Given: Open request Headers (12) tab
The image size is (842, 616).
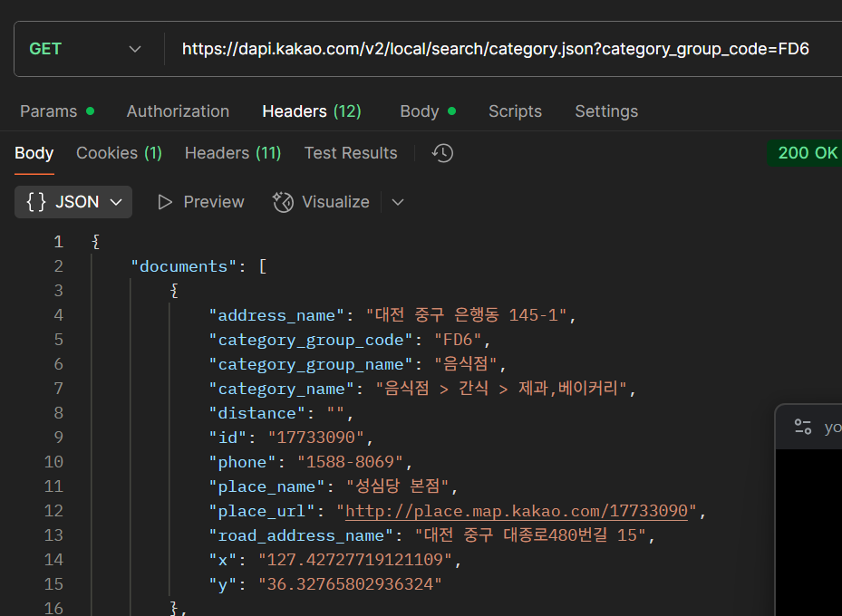Looking at the screenshot, I should coord(312,111).
